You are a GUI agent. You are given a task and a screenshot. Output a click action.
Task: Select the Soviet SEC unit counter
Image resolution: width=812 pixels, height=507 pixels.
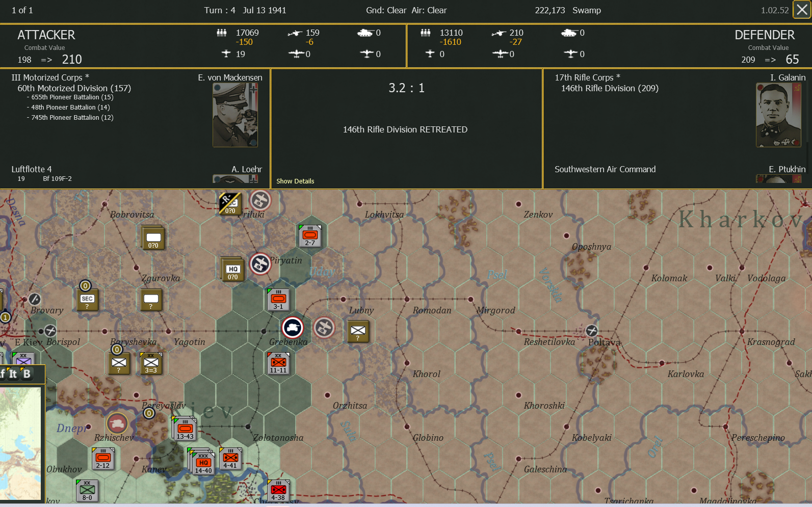click(87, 300)
